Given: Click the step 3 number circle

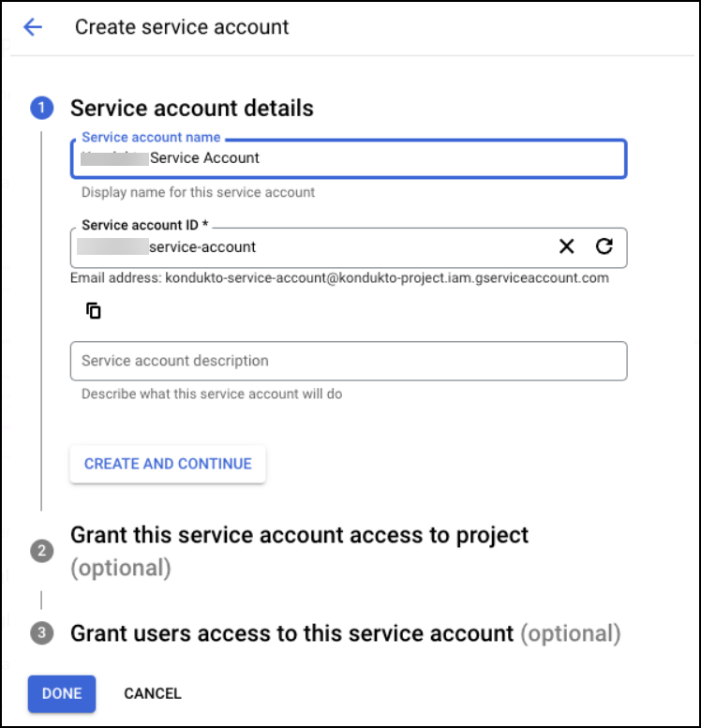Looking at the screenshot, I should click(41, 634).
